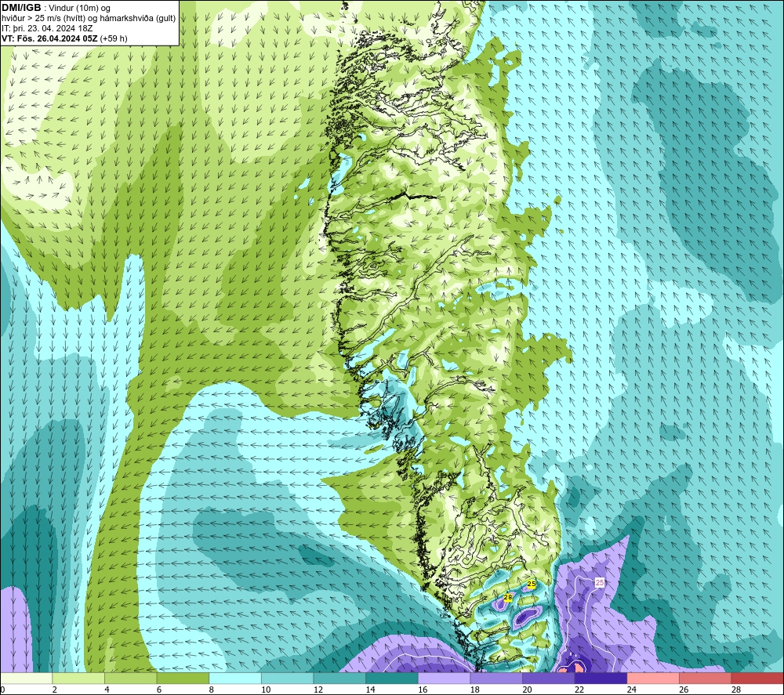784x695 pixels.
Task: Click the "4" value on the wind scale
Action: click(x=107, y=690)
